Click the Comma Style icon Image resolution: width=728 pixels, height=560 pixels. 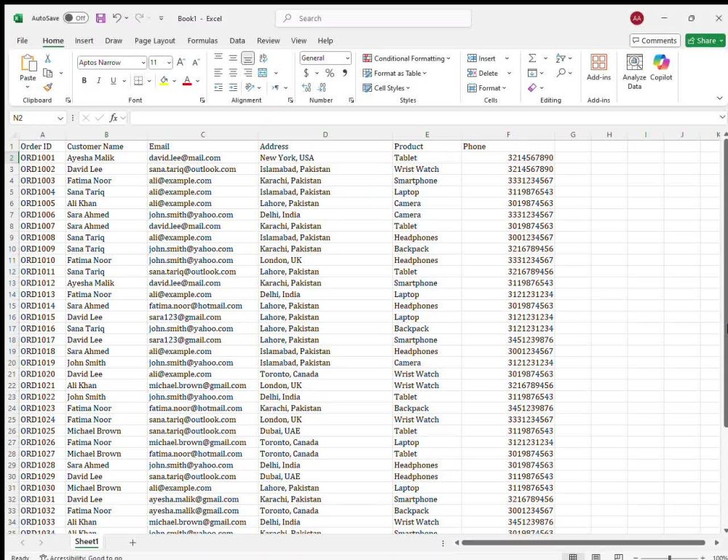pyautogui.click(x=344, y=73)
